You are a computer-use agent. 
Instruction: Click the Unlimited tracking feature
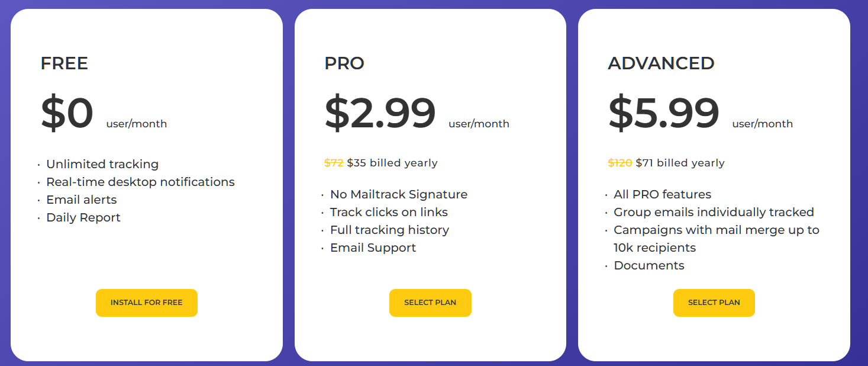[102, 164]
